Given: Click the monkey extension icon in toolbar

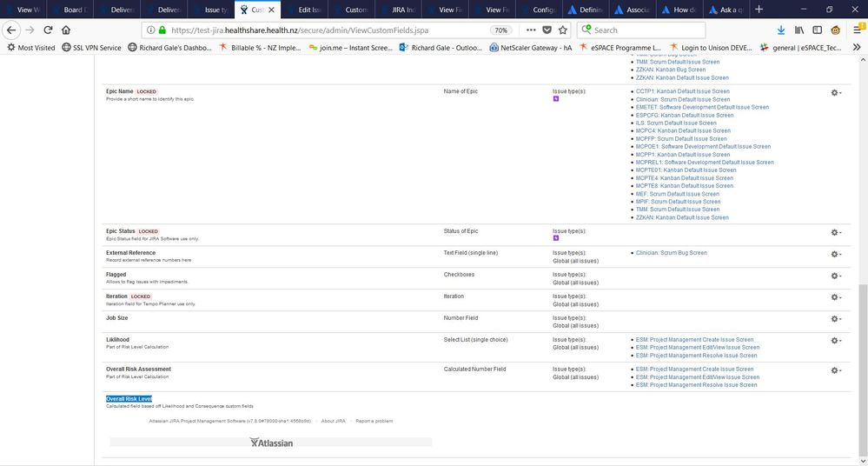Looking at the screenshot, I should tap(835, 30).
